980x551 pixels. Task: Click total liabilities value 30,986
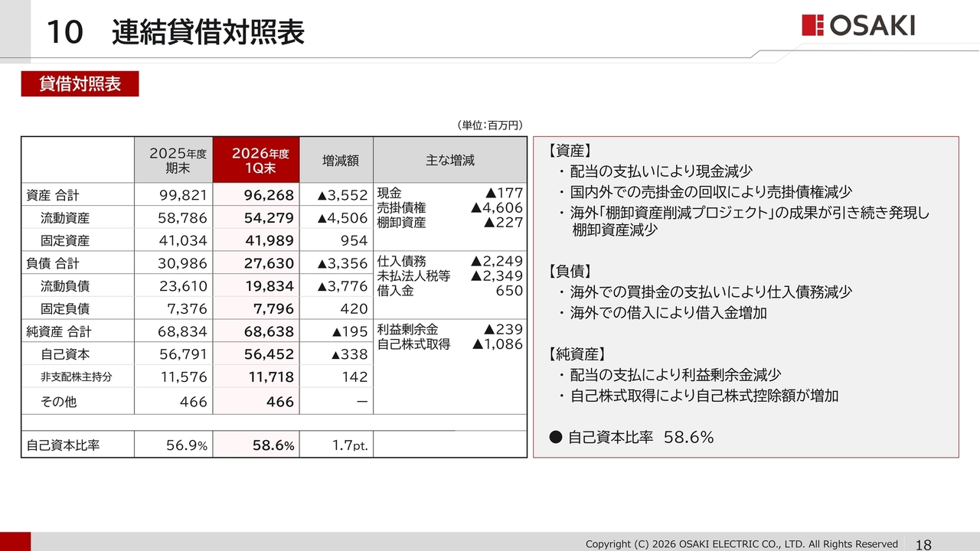(x=183, y=263)
